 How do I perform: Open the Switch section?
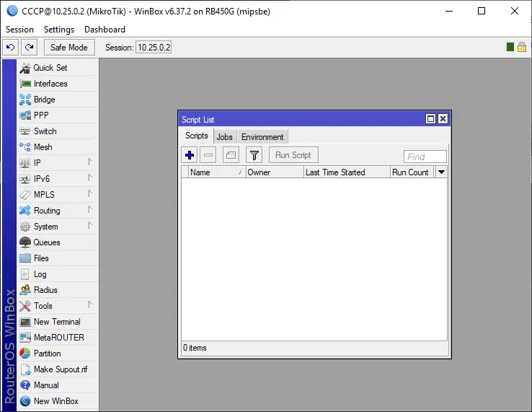pyautogui.click(x=58, y=131)
